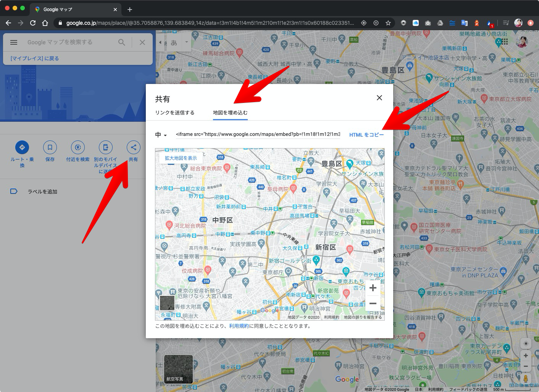
Task: Click the zoom plus icon in address bar
Action: pyautogui.click(x=376, y=23)
